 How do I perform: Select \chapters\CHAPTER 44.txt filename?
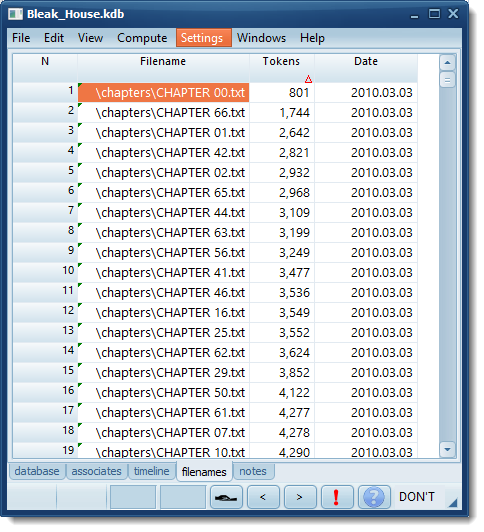pos(163,213)
